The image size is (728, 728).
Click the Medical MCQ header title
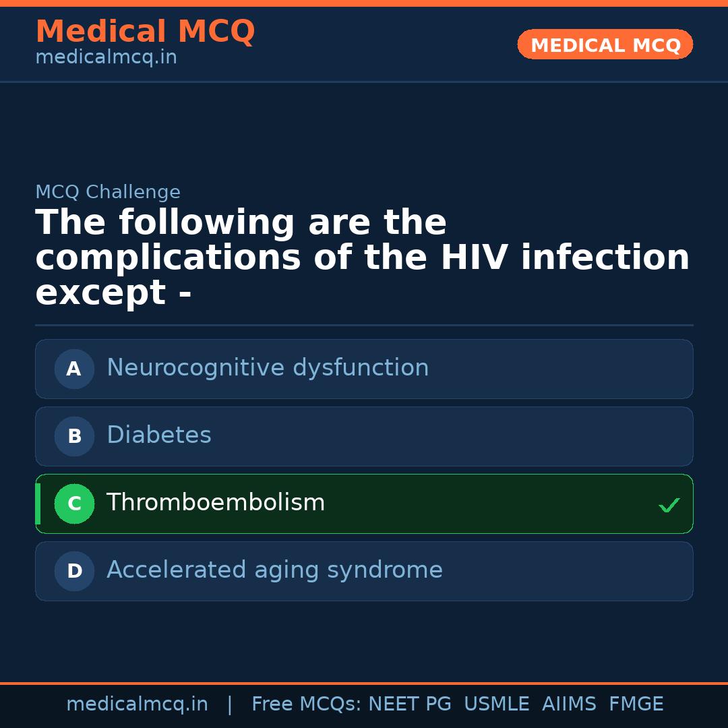(x=145, y=32)
